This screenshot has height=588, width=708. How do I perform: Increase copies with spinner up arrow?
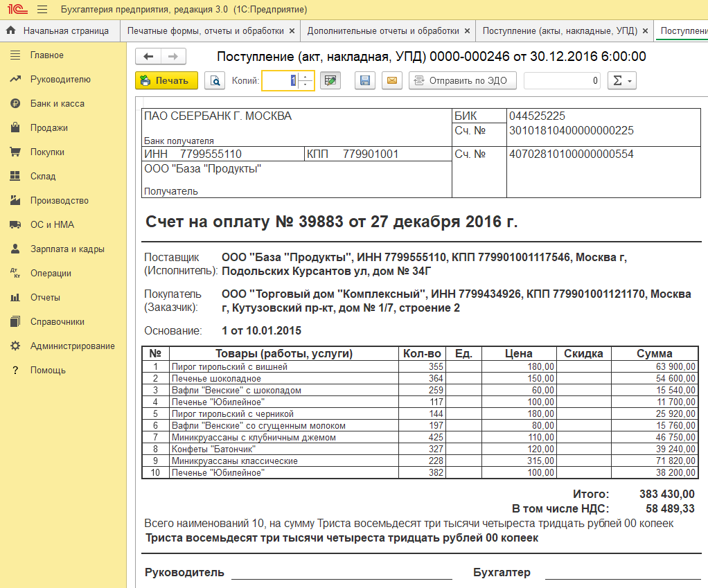(x=306, y=77)
